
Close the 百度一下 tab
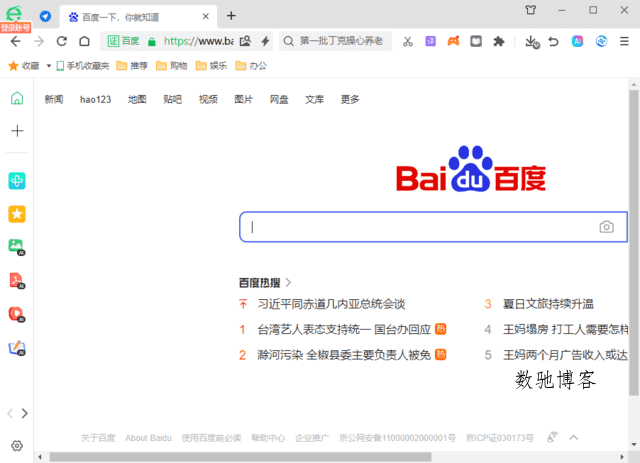pyautogui.click(x=206, y=16)
